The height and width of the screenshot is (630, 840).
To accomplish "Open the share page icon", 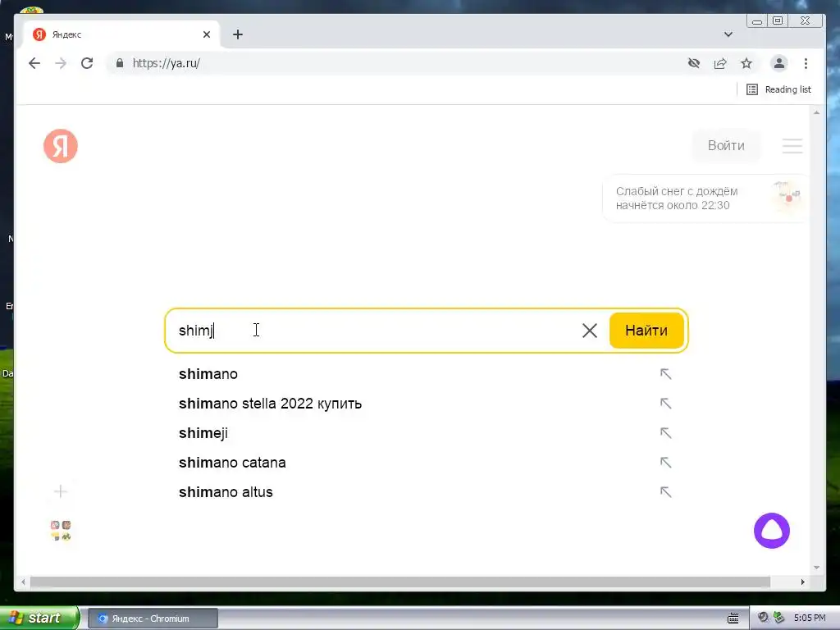I will point(720,63).
